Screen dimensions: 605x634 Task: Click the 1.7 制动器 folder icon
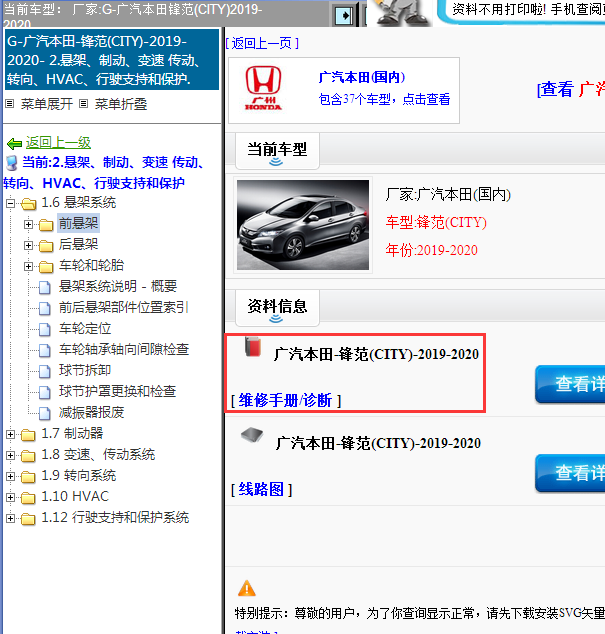pyautogui.click(x=28, y=435)
